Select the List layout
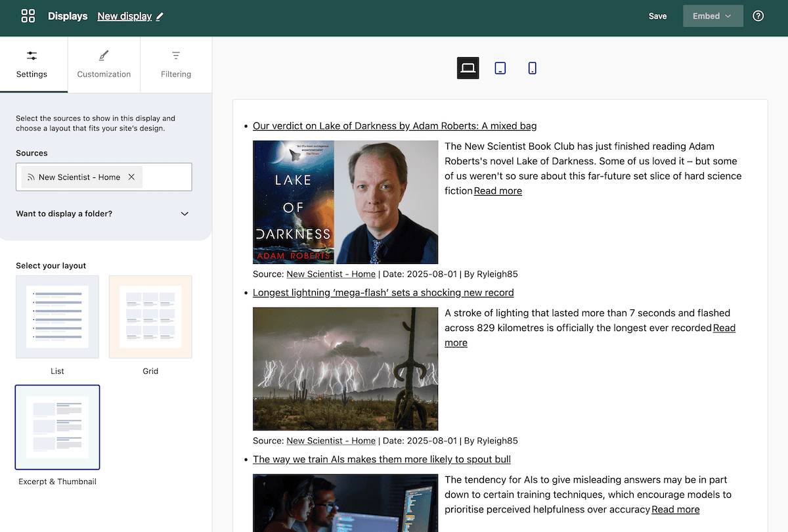 [x=57, y=317]
